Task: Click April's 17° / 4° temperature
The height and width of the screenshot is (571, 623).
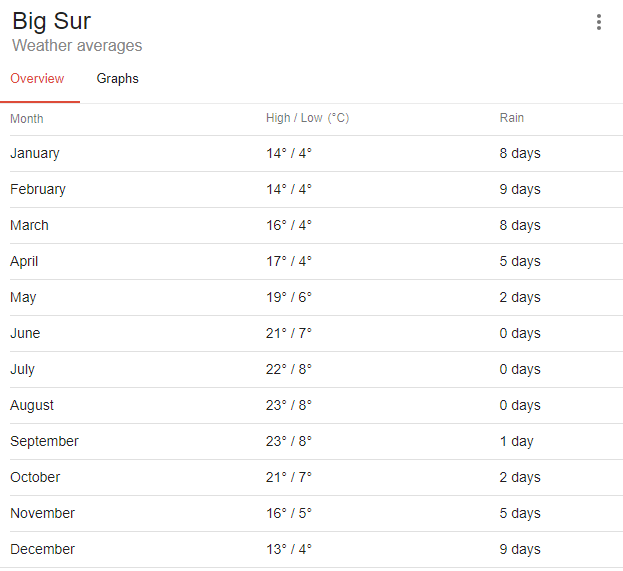Action: click(x=289, y=261)
